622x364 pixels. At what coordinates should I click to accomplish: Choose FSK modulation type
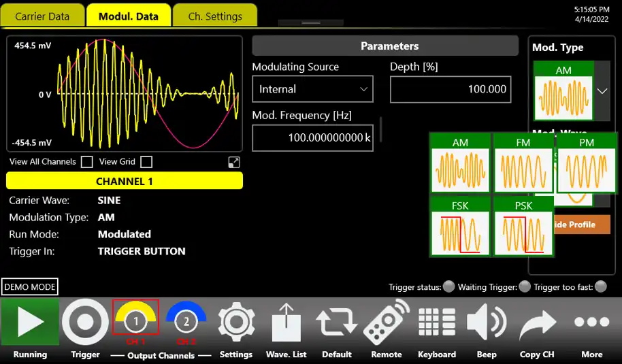coord(460,227)
